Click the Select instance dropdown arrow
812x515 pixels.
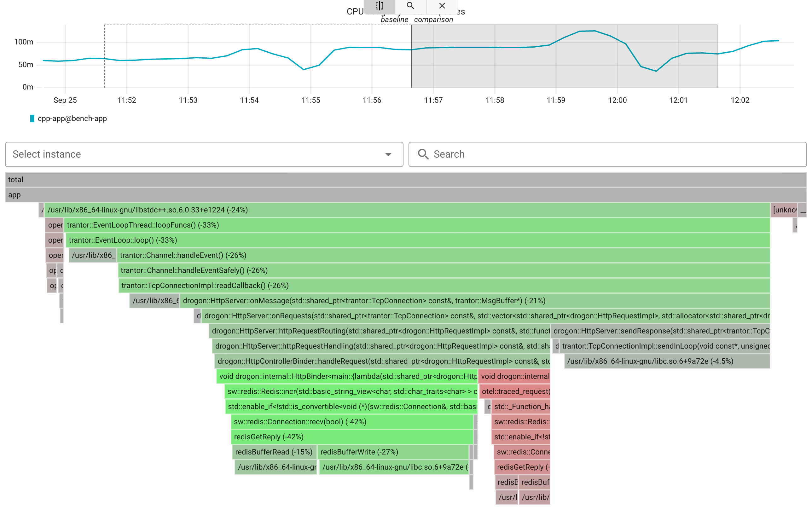pos(388,154)
